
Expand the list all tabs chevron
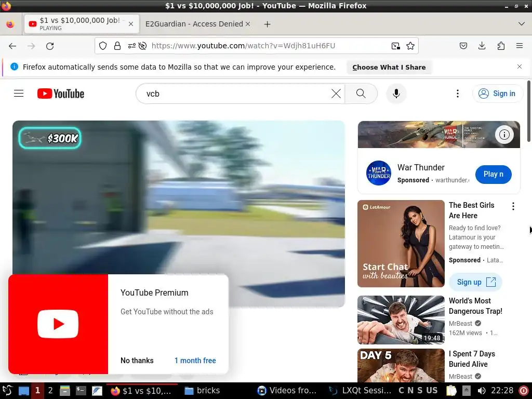[522, 24]
